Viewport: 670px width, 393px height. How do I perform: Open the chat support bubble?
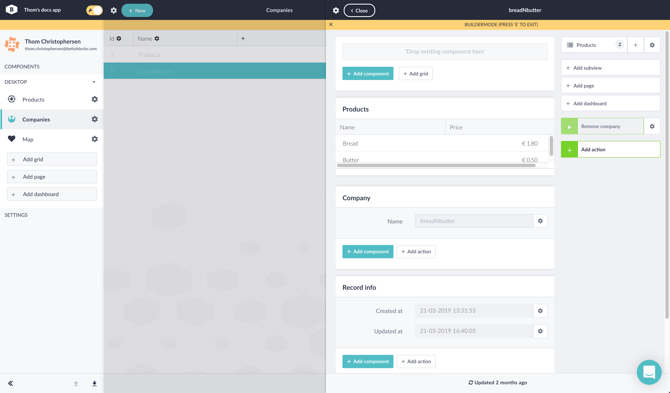(x=649, y=372)
